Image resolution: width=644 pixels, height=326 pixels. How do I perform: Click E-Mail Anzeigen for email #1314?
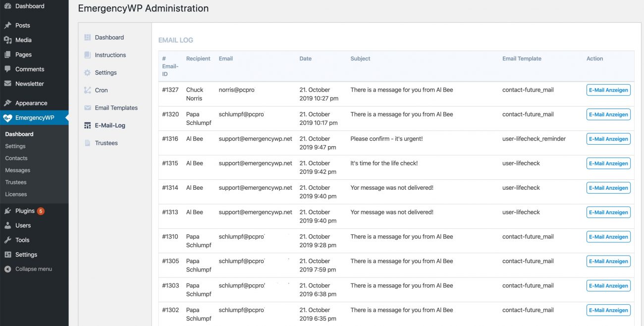(608, 188)
